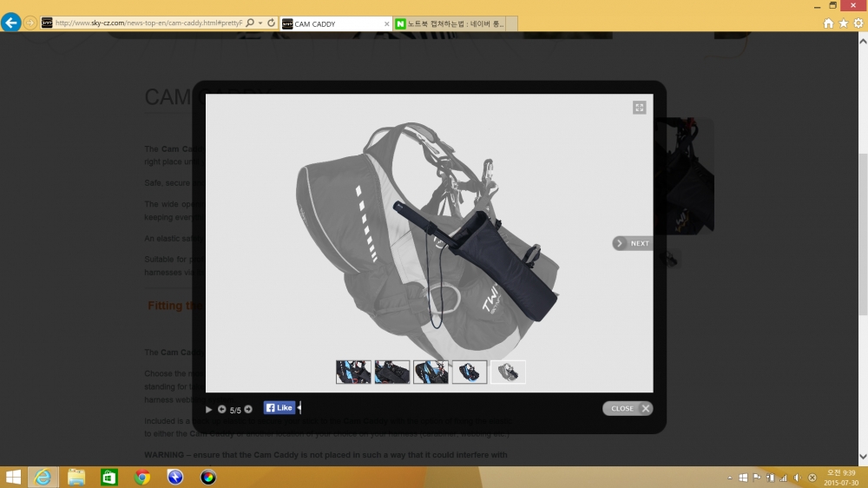Click the circled X tray icon
Viewport: 868px width, 488px height.
[x=812, y=478]
